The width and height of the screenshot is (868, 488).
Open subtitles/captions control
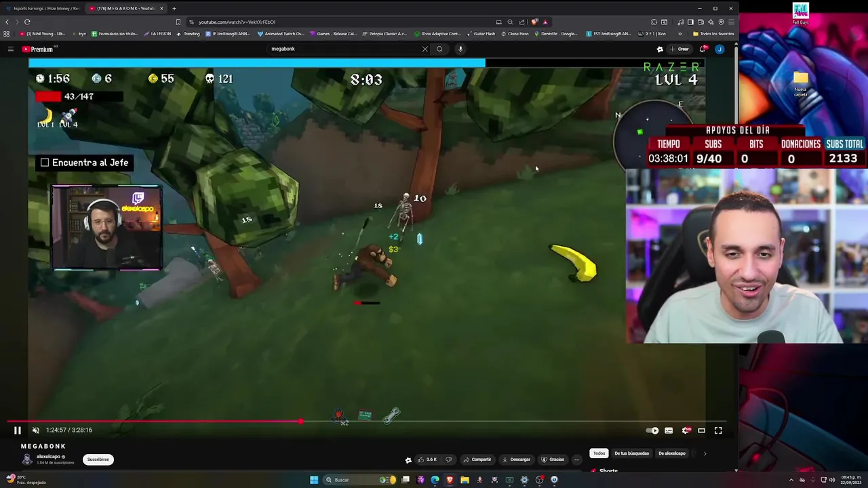pyautogui.click(x=669, y=430)
